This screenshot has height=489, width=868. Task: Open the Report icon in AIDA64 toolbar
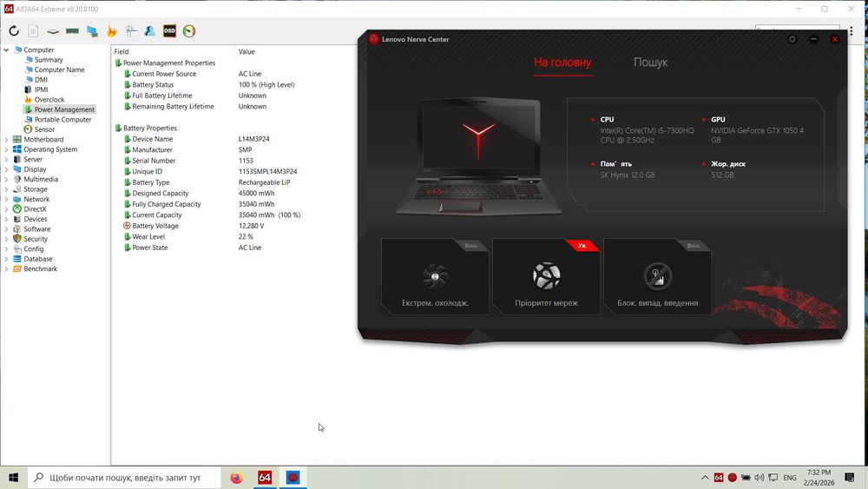(33, 31)
